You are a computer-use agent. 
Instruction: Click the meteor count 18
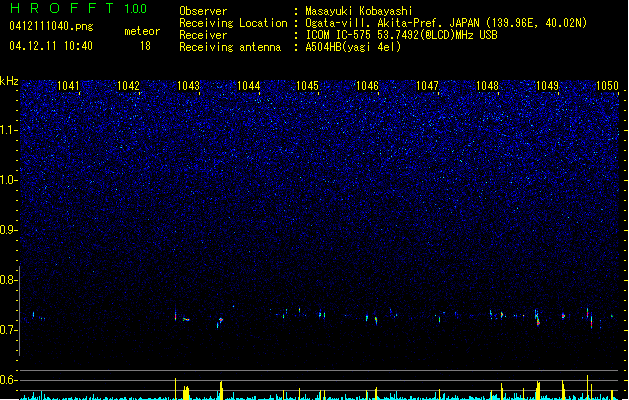pos(145,46)
